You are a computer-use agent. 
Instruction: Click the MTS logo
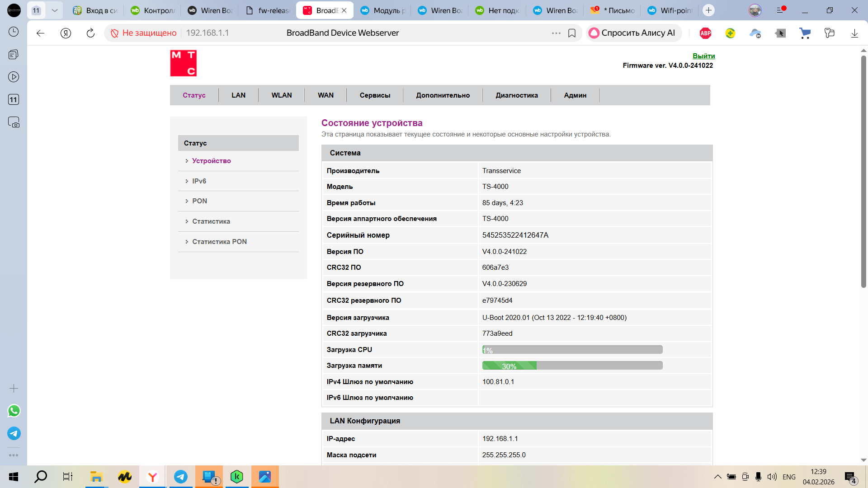click(x=183, y=63)
